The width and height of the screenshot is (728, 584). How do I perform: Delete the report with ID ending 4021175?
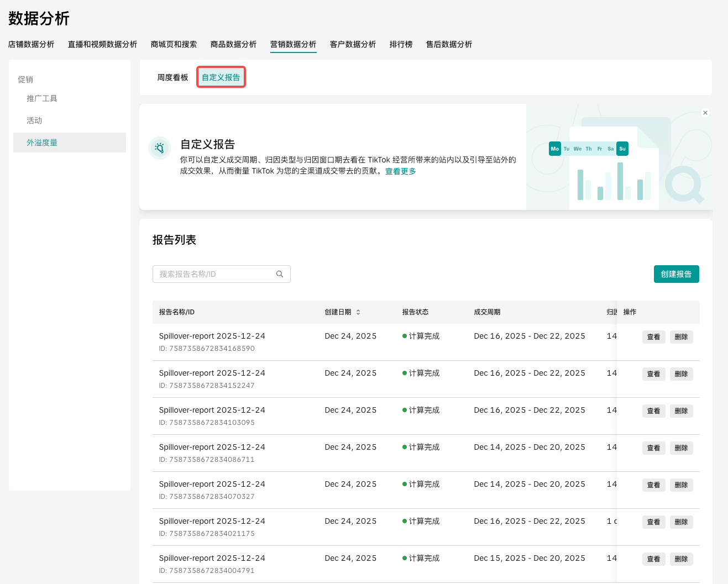coord(681,522)
